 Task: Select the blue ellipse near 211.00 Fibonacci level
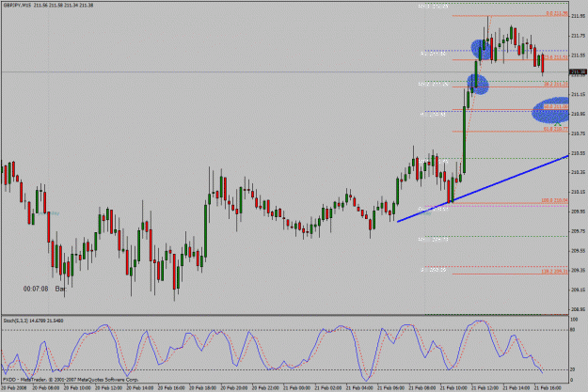point(550,110)
